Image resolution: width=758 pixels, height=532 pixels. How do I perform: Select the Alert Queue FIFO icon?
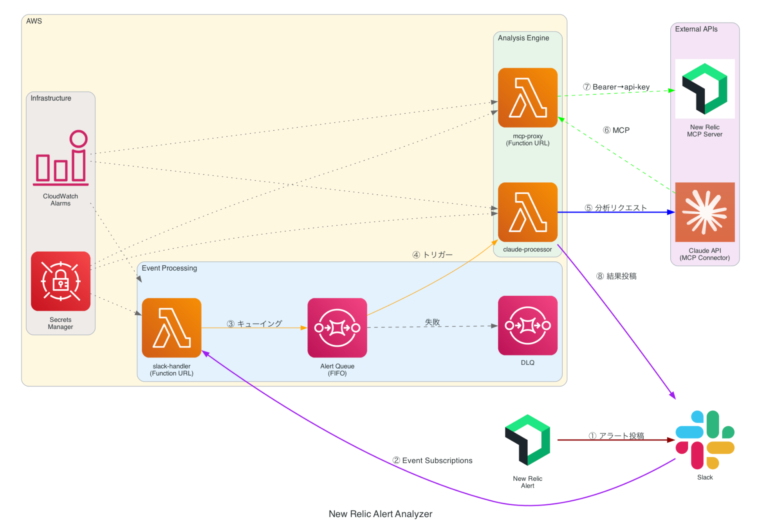click(x=337, y=328)
